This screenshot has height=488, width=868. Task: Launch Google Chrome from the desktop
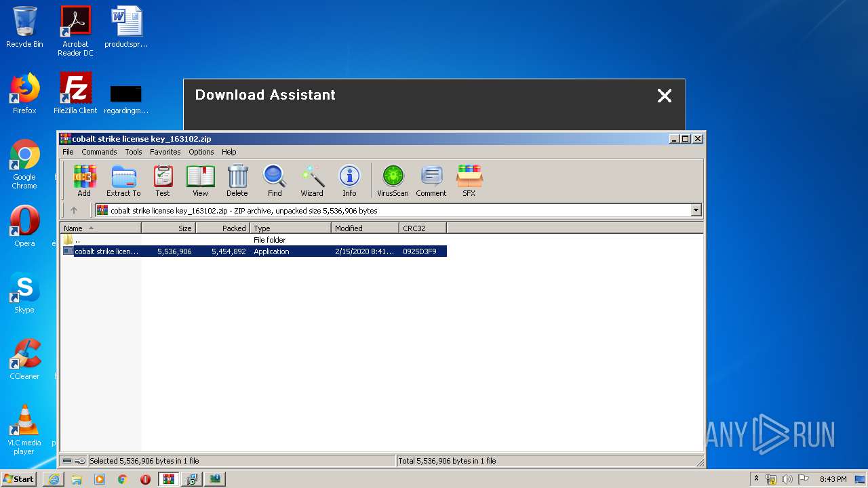coord(24,164)
